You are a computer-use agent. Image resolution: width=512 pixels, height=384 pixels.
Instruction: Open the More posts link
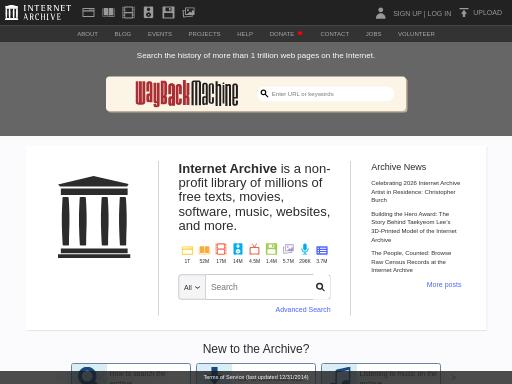pyautogui.click(x=444, y=284)
